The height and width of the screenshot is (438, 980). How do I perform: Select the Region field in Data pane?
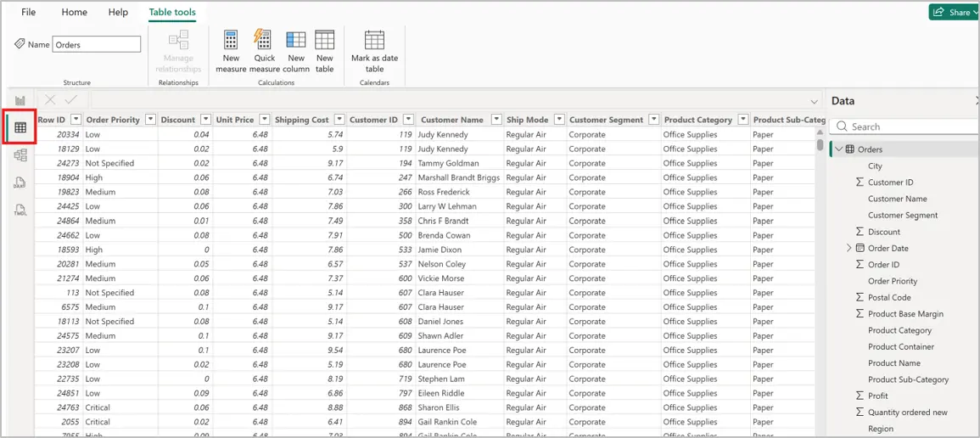[x=881, y=429]
